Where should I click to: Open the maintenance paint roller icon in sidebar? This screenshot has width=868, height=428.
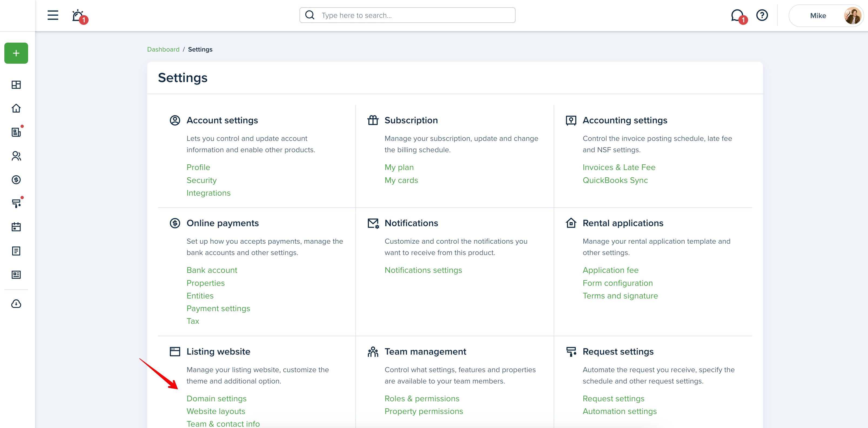16,203
